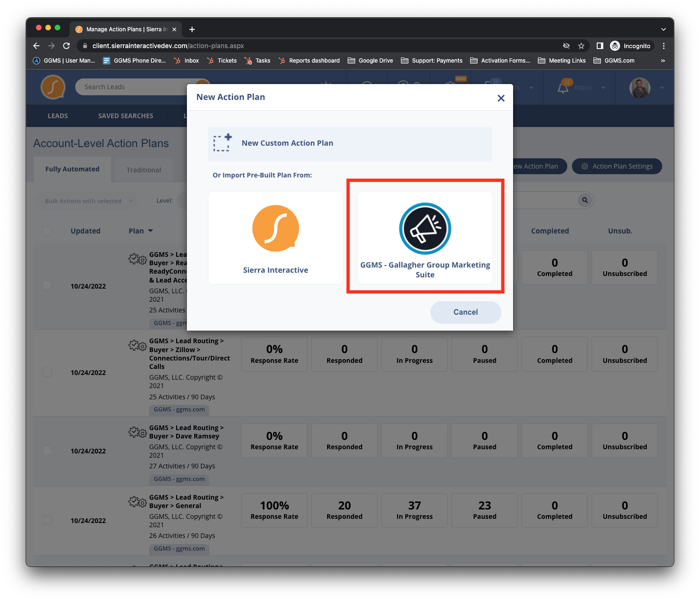700x601 pixels.
Task: Open the notifications bell icon
Action: pos(564,87)
